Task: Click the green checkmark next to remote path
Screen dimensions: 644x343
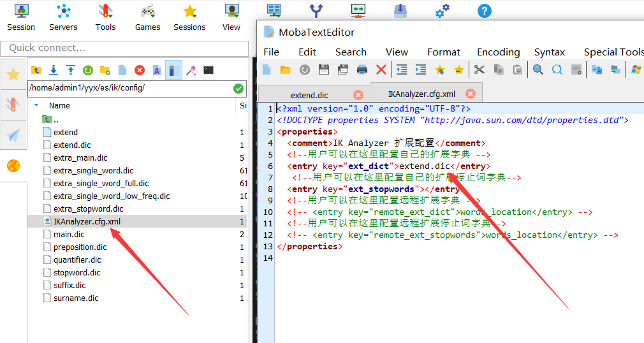Action: pyautogui.click(x=238, y=89)
